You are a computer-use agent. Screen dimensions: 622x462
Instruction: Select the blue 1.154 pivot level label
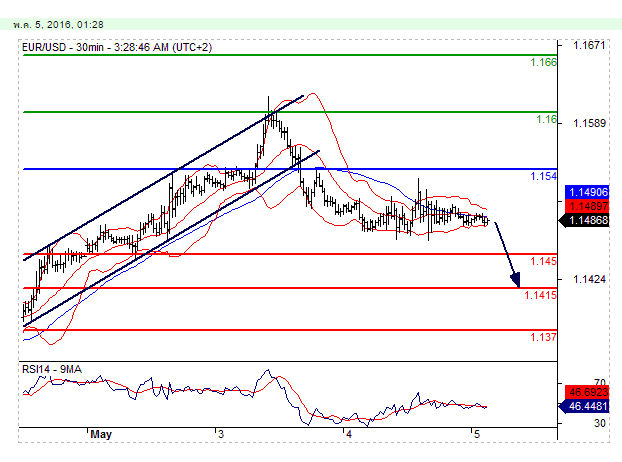pos(543,176)
